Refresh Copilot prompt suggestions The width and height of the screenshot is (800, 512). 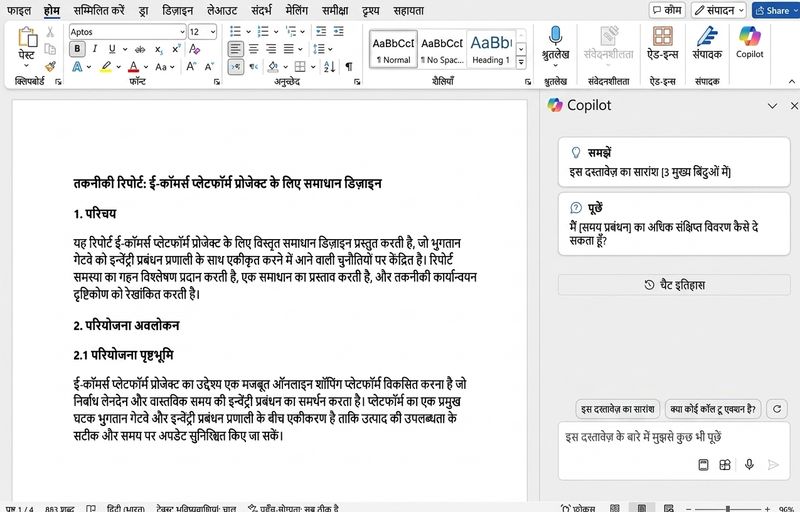click(x=777, y=409)
